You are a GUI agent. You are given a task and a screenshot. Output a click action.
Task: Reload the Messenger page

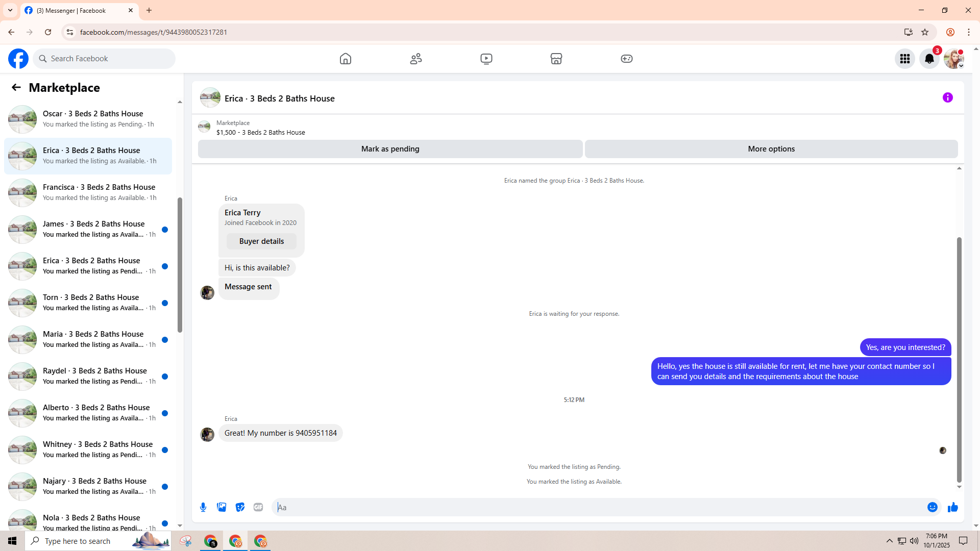(x=48, y=32)
